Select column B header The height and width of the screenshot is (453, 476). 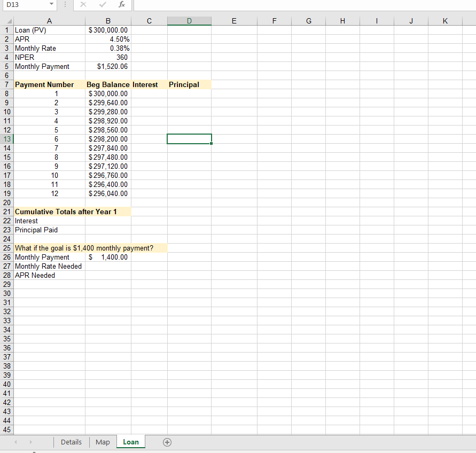click(108, 21)
